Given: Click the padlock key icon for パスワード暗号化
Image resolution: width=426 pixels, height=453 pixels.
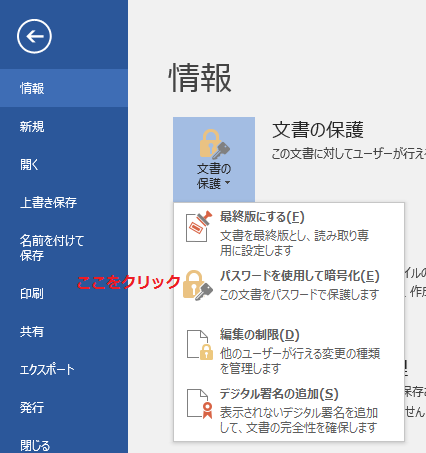Looking at the screenshot, I should pos(198,285).
